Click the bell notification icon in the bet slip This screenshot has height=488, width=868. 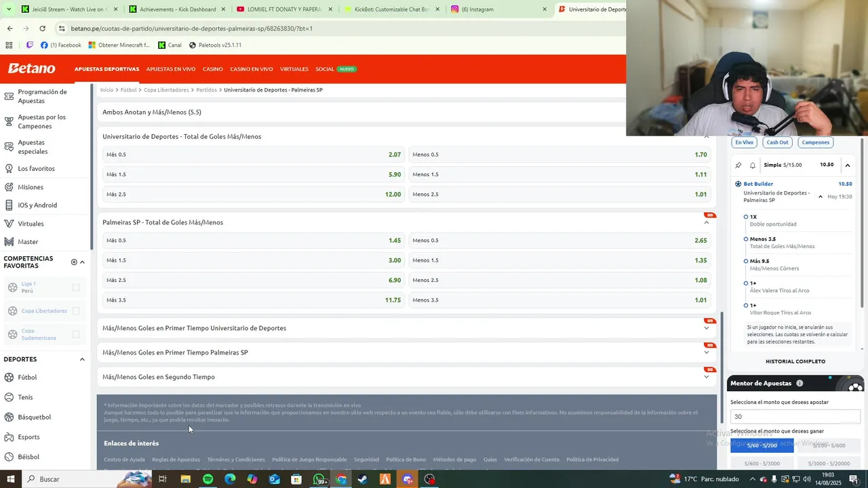753,165
